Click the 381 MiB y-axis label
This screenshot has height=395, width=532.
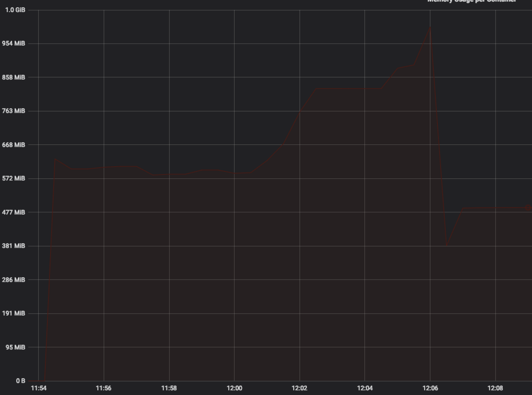(x=14, y=246)
